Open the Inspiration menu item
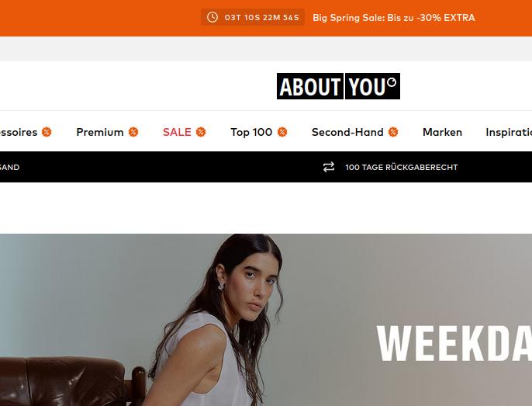 click(x=509, y=132)
